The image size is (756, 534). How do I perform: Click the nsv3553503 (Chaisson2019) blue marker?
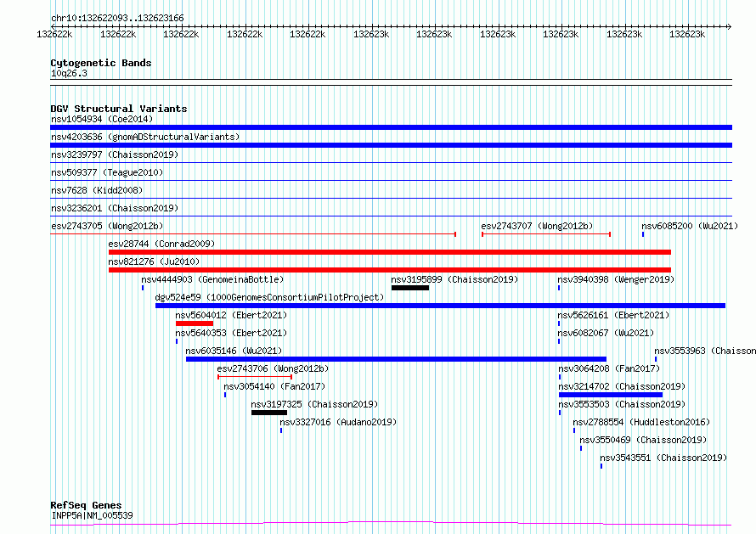[560, 413]
